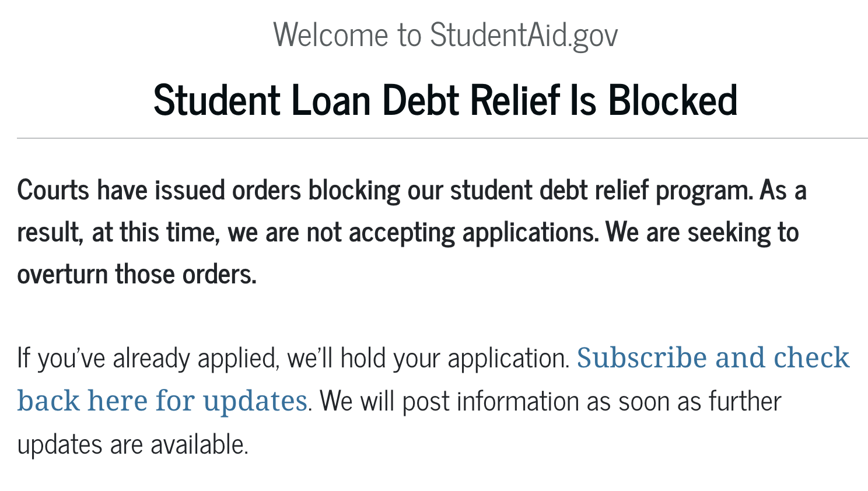Click the horizontal divider under the title

pyautogui.click(x=442, y=138)
